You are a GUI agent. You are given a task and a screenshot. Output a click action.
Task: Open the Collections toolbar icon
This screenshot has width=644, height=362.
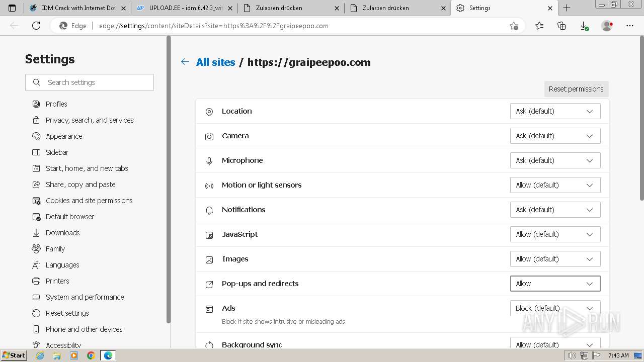[562, 26]
